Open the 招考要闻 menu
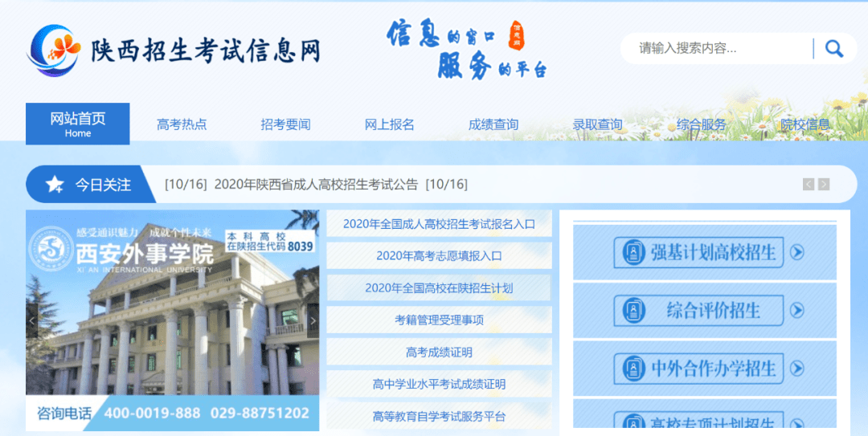The height and width of the screenshot is (436, 868). [285, 124]
